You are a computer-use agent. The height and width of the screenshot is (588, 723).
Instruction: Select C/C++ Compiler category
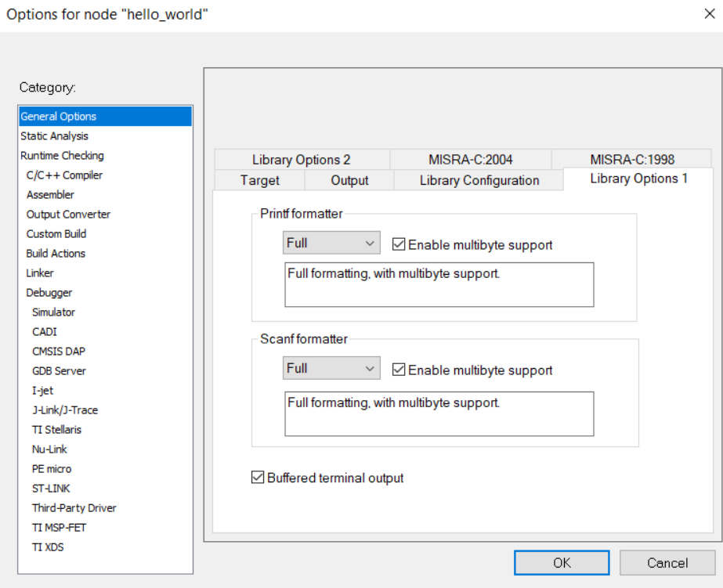pos(64,175)
